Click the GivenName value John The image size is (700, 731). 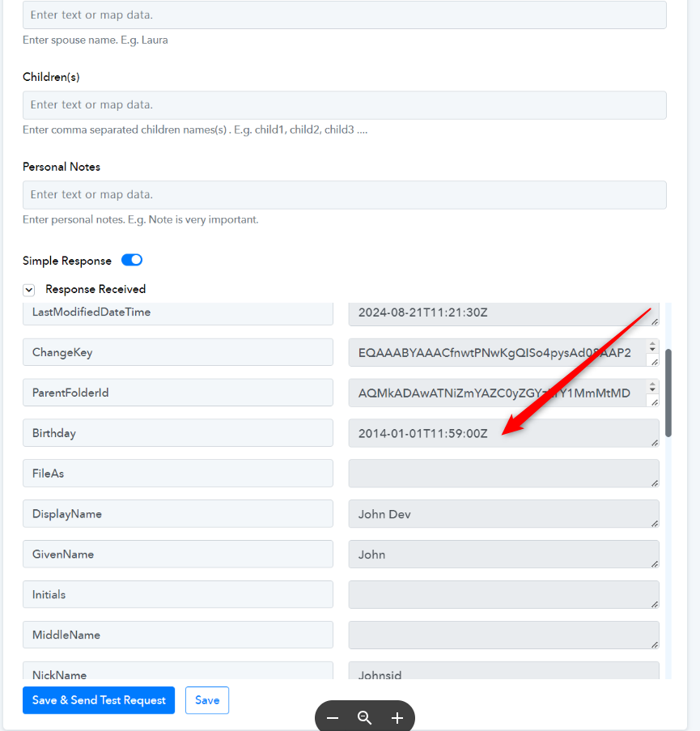pos(371,555)
